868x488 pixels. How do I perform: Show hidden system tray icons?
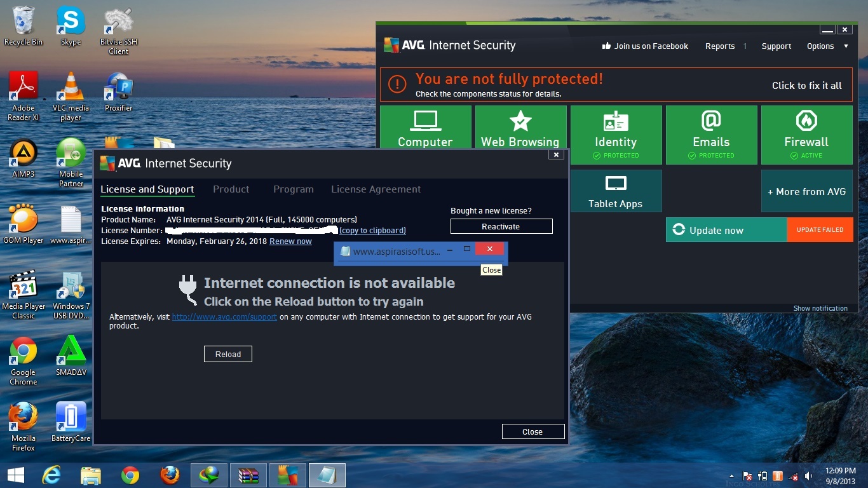[733, 475]
